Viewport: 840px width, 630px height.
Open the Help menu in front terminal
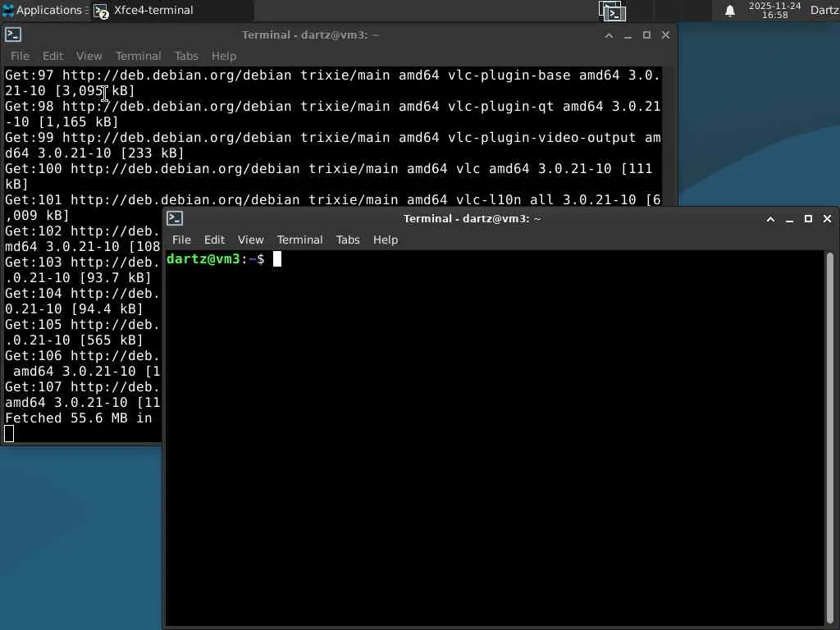(386, 240)
